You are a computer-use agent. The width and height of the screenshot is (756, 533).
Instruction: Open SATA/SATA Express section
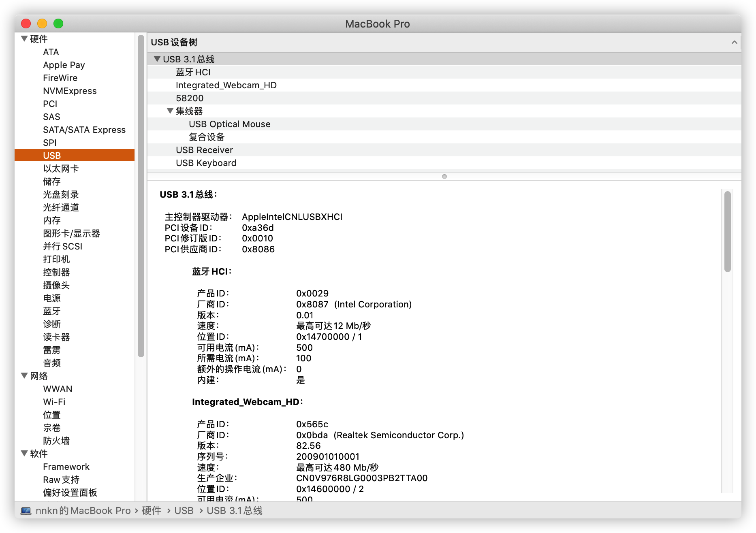coord(84,130)
